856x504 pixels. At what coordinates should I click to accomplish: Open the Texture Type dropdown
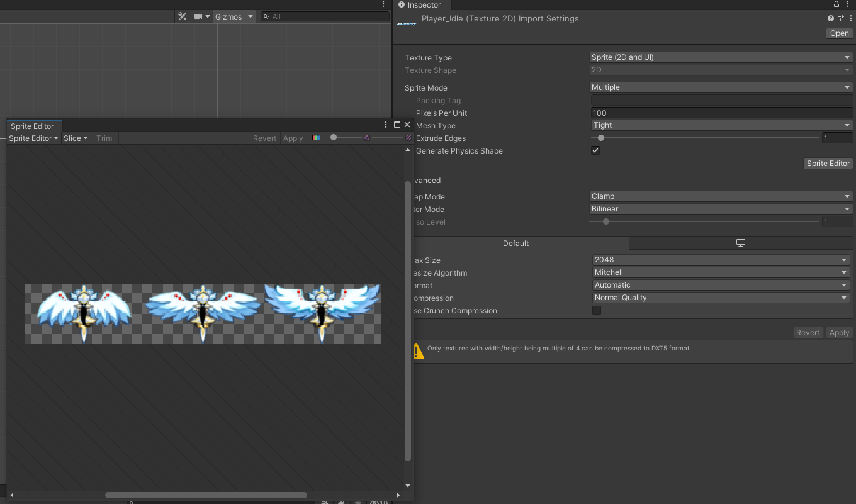pyautogui.click(x=721, y=57)
